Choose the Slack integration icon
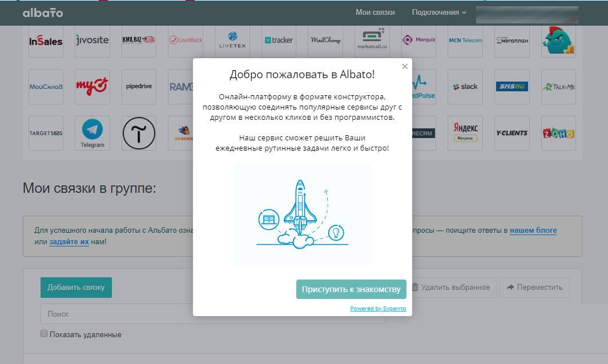Viewport: 608px width, 364px height. 465,87
